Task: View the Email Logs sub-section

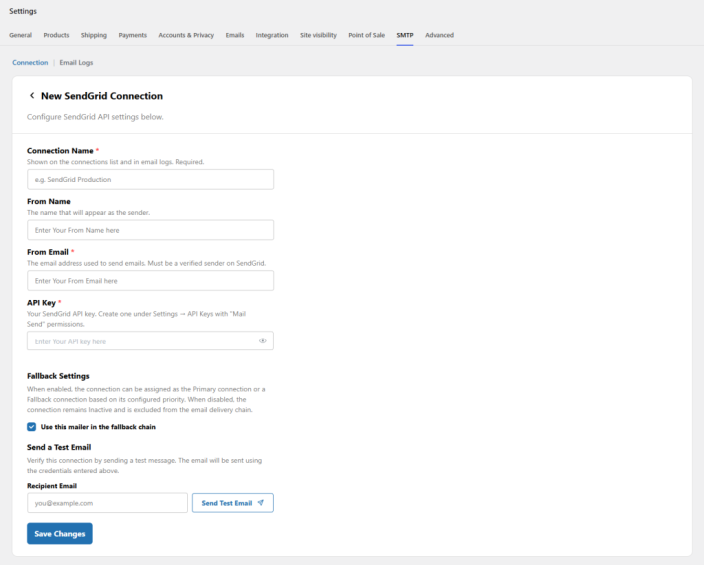Action: (76, 62)
